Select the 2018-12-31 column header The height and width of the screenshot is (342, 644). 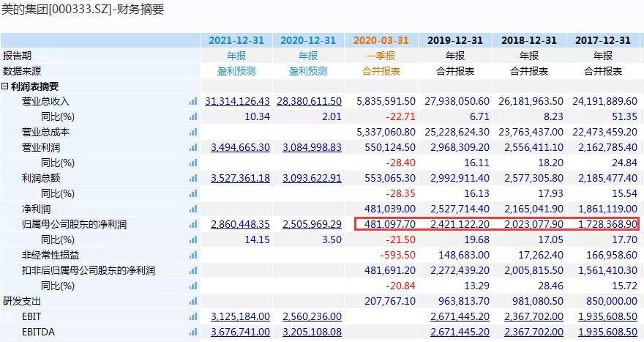pyautogui.click(x=529, y=40)
